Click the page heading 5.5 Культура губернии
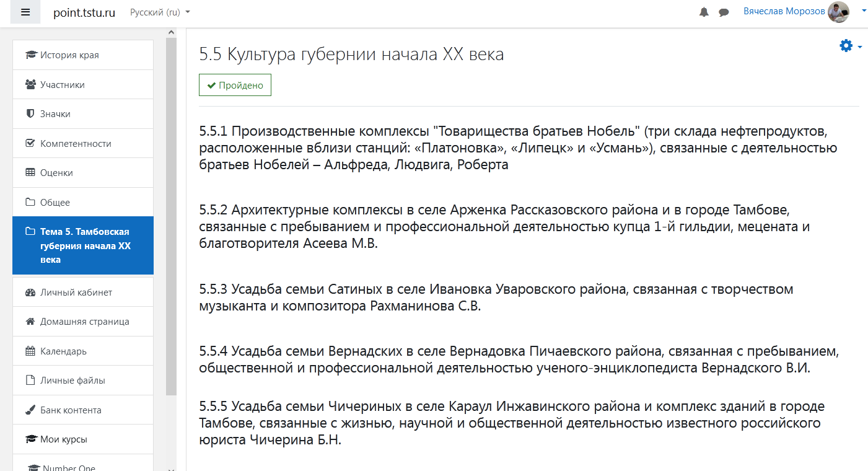 [x=351, y=55]
